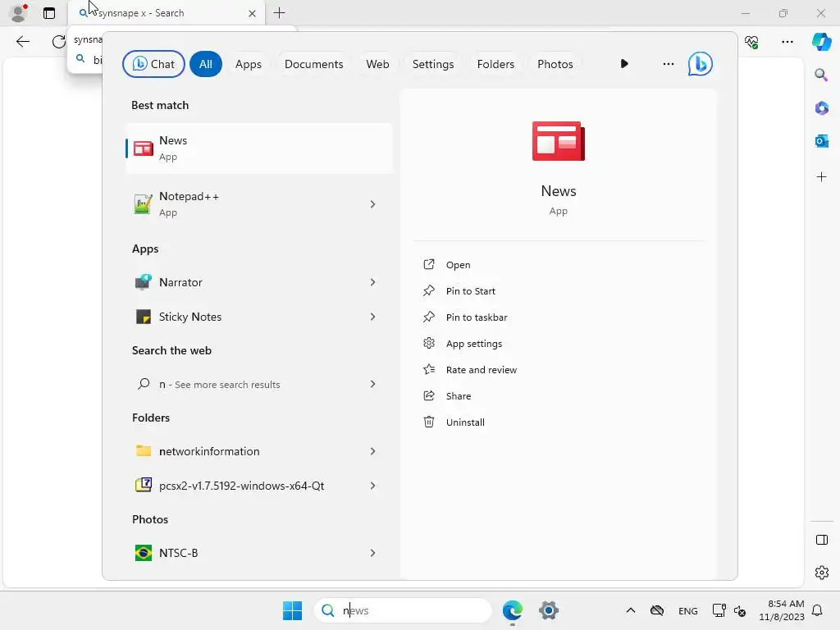Click the OneDrive cloud tray icon
Viewport: 840px width, 630px height.
(657, 610)
